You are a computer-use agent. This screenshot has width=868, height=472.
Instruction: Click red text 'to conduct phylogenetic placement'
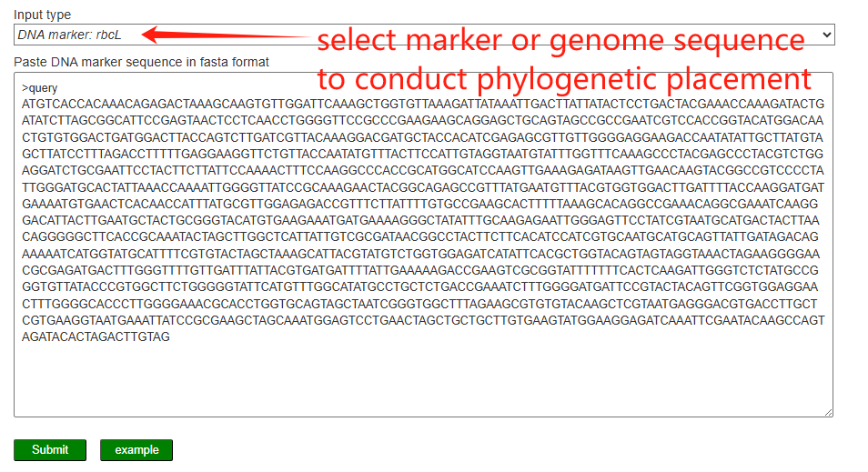tap(563, 77)
